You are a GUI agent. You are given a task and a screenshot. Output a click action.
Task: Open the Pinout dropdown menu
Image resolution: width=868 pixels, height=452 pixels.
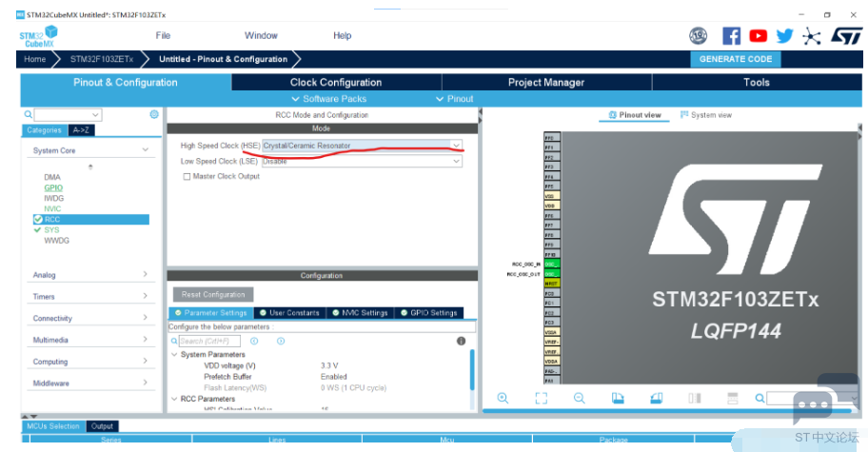[x=455, y=98]
